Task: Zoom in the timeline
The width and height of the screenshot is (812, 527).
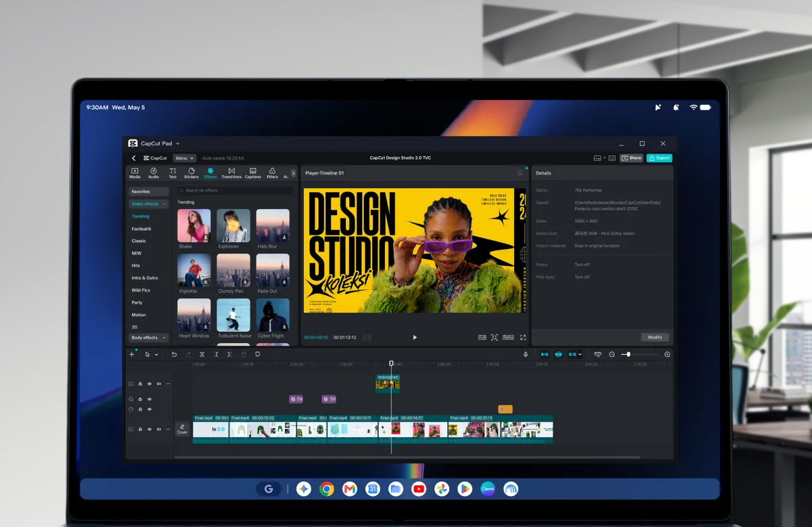Action: [x=667, y=354]
